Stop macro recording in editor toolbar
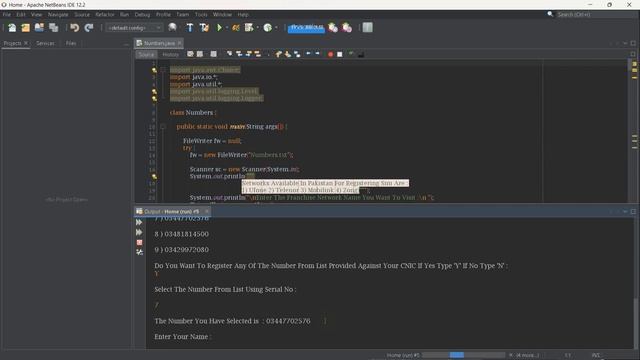640x360 pixels. coord(340,54)
